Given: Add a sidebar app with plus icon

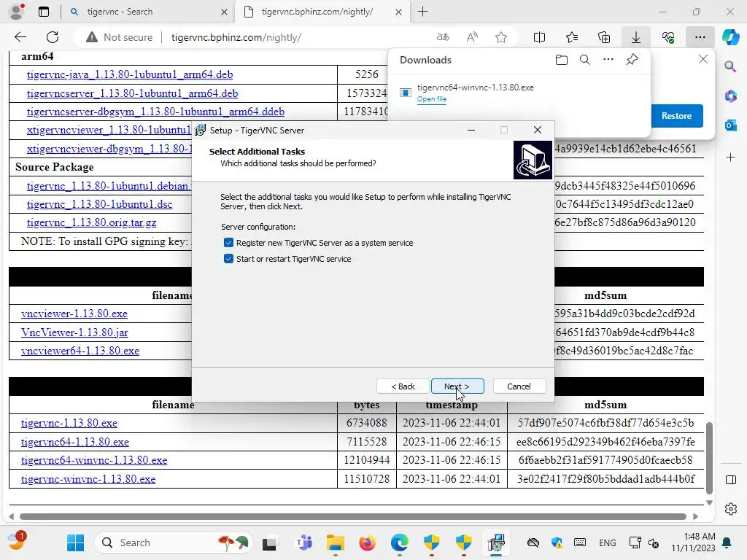Looking at the screenshot, I should (730, 157).
